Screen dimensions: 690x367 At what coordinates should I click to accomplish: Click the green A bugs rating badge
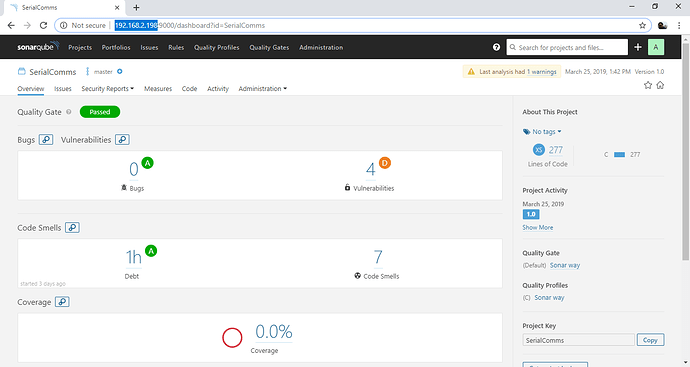pyautogui.click(x=147, y=163)
